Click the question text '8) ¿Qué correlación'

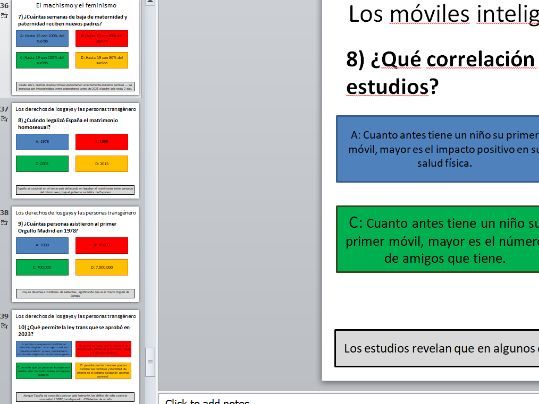click(441, 59)
